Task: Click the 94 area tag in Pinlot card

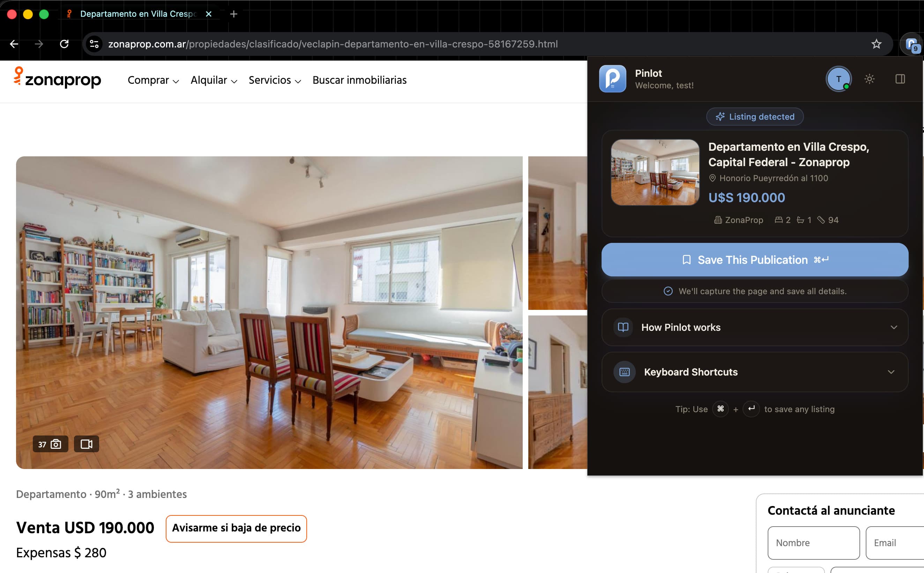Action: pyautogui.click(x=828, y=220)
